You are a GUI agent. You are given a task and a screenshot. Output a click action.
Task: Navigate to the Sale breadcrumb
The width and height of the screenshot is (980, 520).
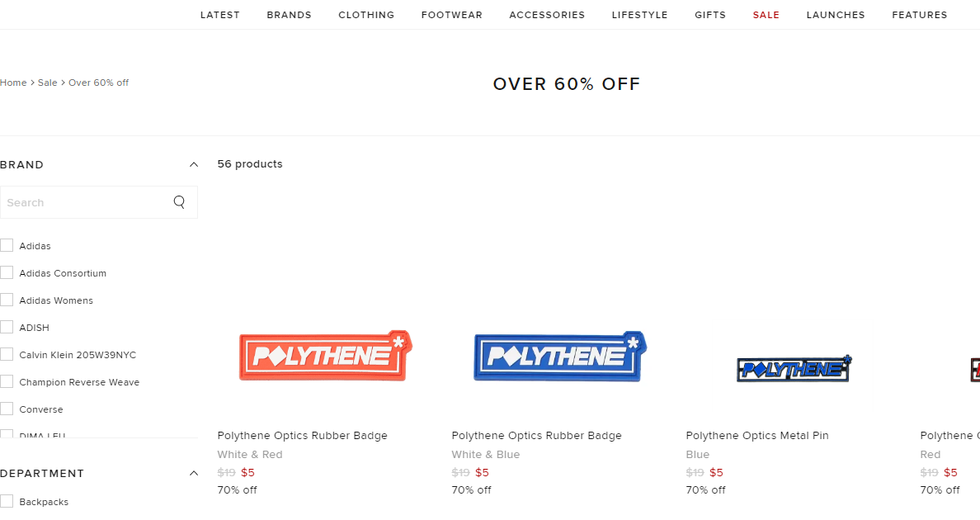[48, 83]
